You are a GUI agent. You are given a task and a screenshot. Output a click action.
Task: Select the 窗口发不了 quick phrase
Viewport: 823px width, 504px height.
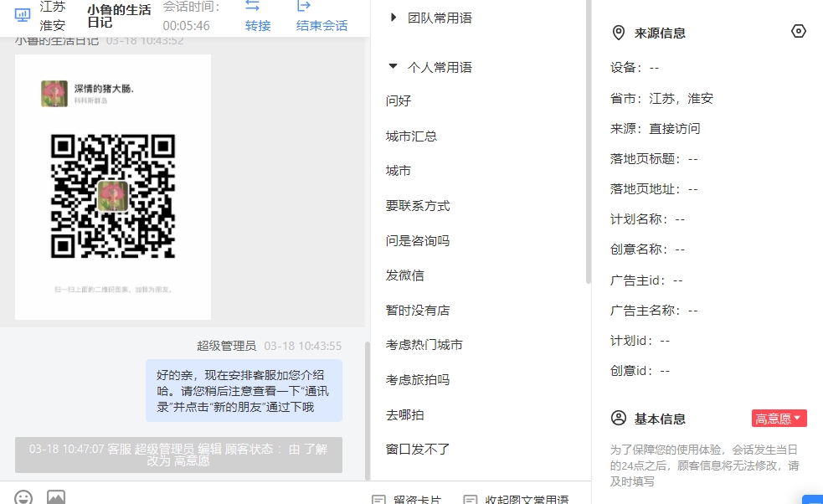(418, 450)
